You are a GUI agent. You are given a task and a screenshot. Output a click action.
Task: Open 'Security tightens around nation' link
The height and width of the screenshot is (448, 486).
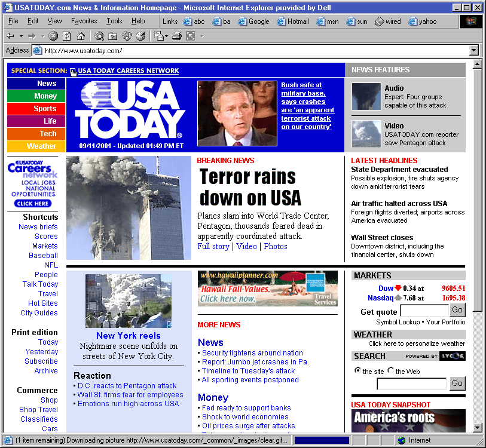point(252,353)
